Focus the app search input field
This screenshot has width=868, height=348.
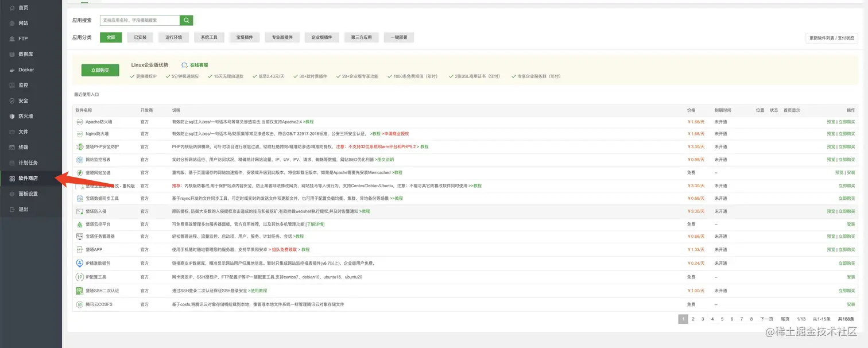click(x=139, y=20)
